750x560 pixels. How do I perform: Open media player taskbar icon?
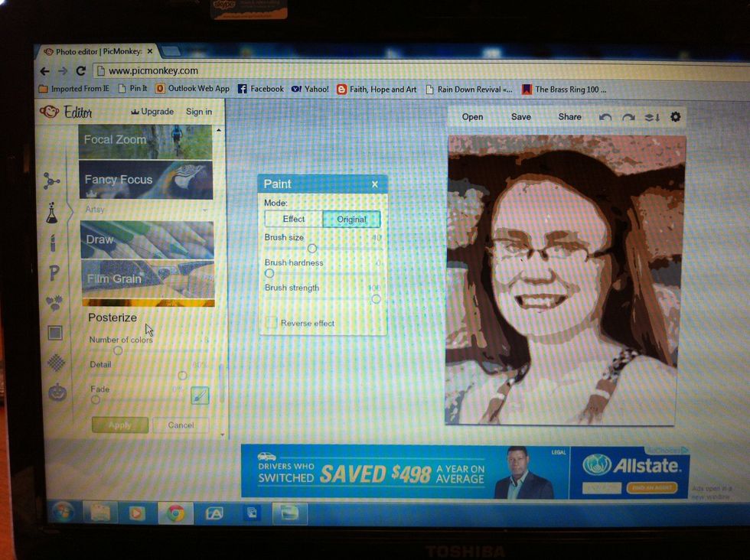tap(137, 513)
